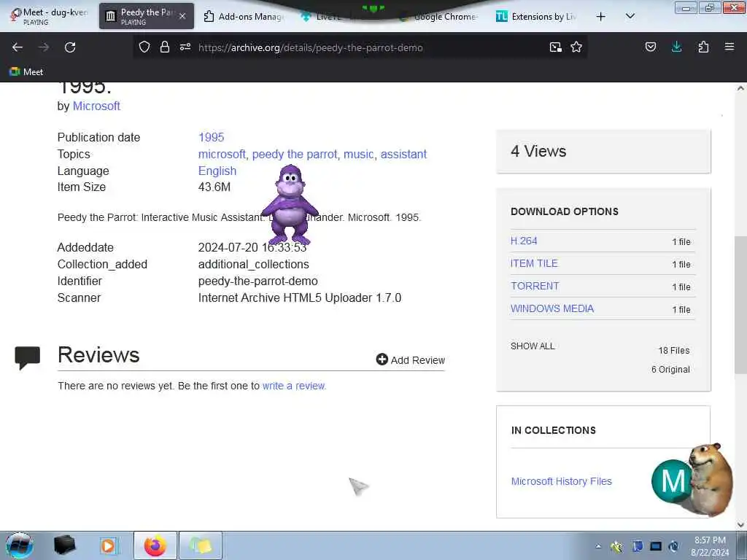Click the Add Review button
747x560 pixels.
click(410, 360)
